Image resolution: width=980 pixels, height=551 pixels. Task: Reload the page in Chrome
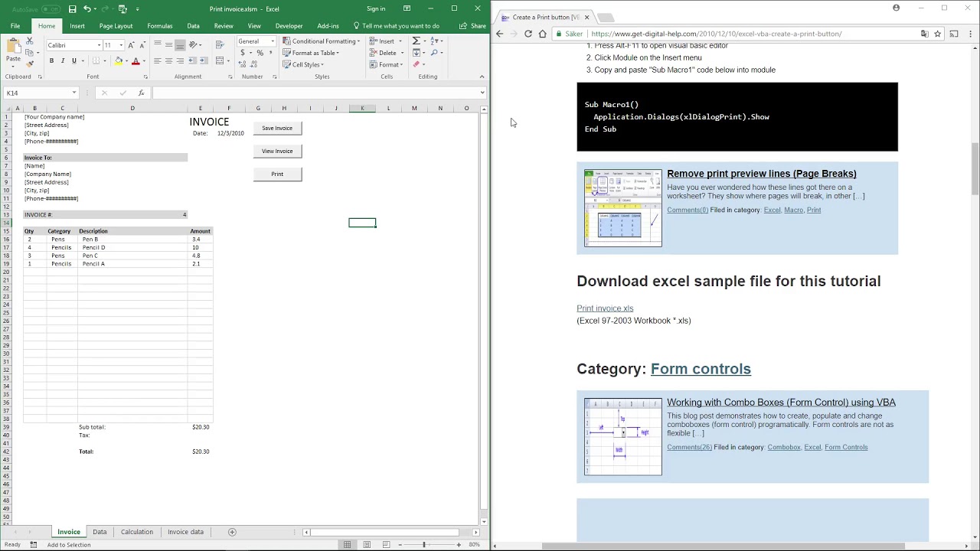(x=528, y=34)
